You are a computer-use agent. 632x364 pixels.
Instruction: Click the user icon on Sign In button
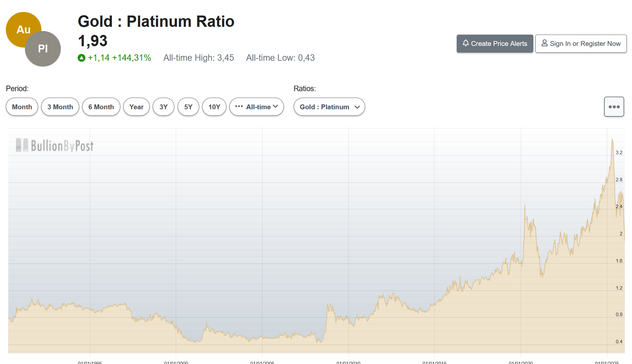coord(544,43)
